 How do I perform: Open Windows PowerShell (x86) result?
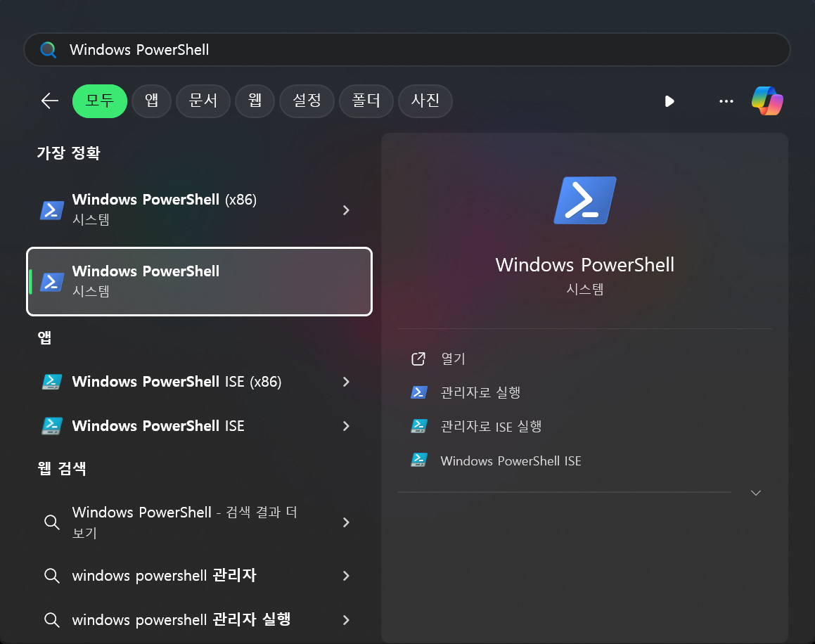point(199,210)
